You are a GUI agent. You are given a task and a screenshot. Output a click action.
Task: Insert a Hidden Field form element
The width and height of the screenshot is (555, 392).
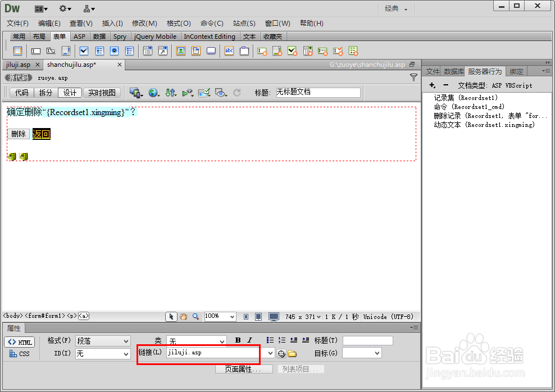pos(51,51)
